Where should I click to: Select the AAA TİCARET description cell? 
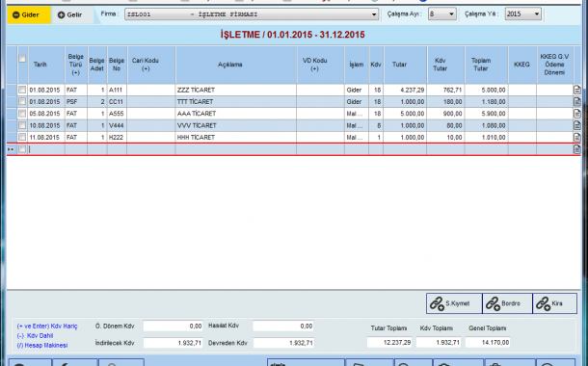point(236,114)
